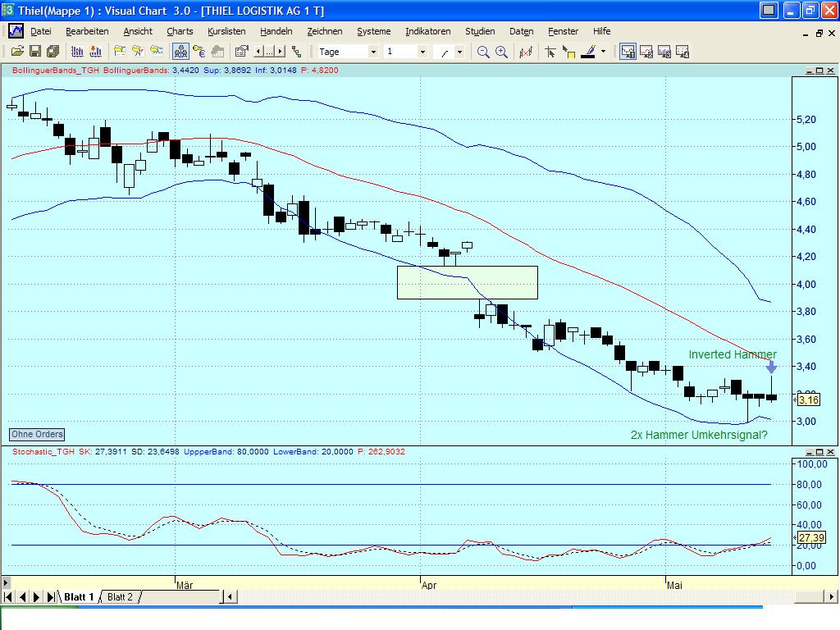Open the bar chart statistics tool
This screenshot has width=840, height=630.
coord(525,51)
